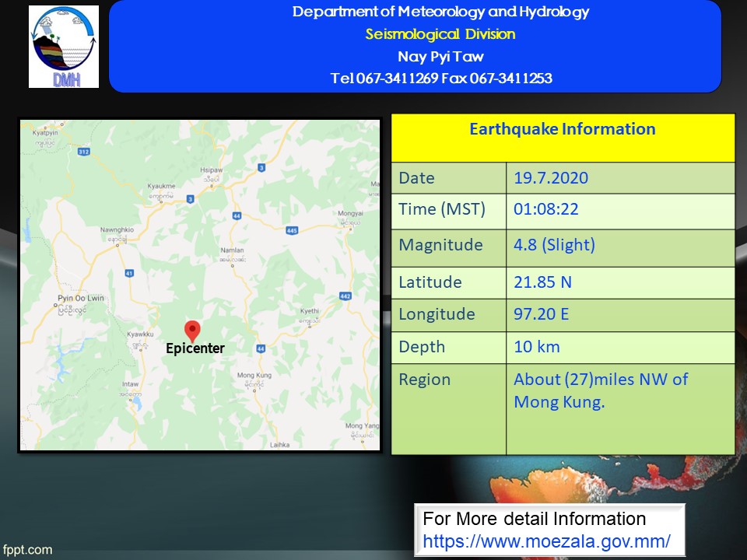Image resolution: width=747 pixels, height=560 pixels.
Task: Select the depth value 10 km
Action: (536, 346)
